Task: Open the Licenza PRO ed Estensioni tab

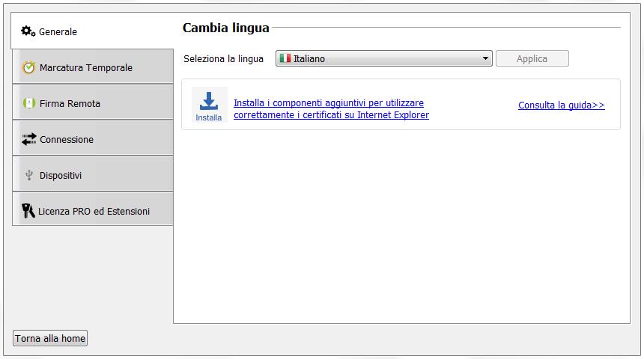Action: pyautogui.click(x=94, y=211)
